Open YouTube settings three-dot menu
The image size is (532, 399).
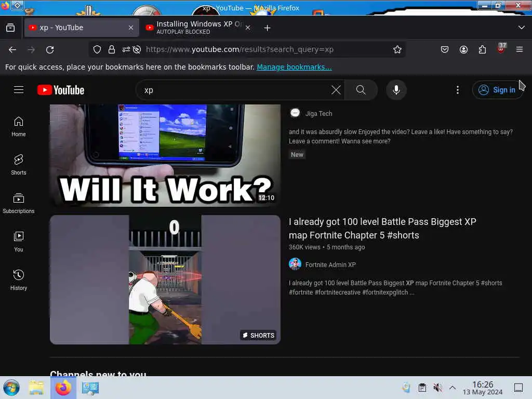458,90
